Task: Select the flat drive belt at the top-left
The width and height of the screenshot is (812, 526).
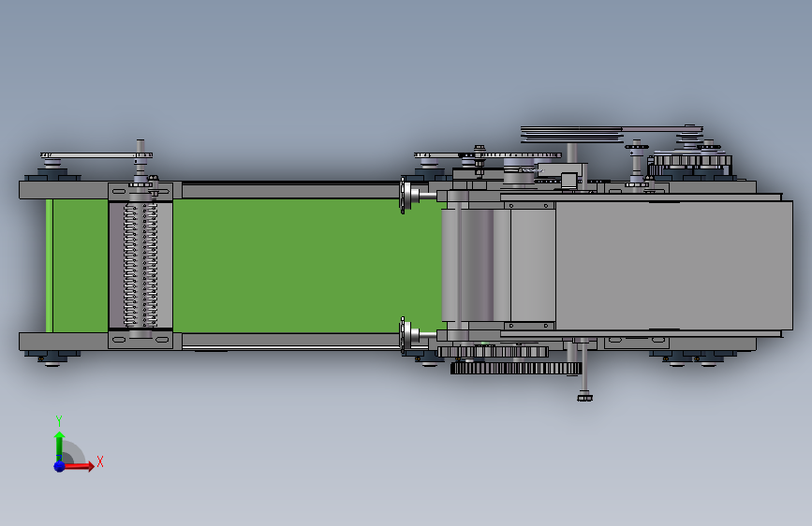Action: [96, 154]
